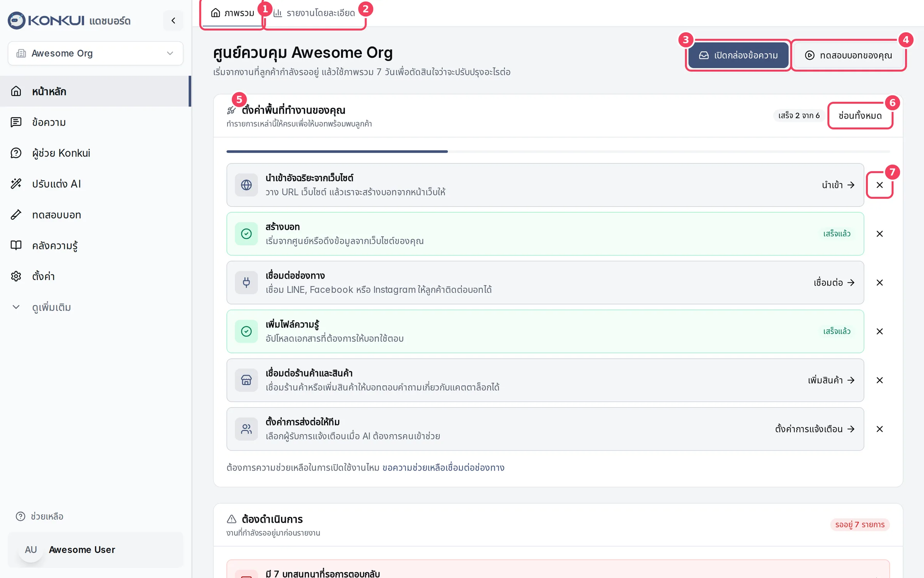Click the setup progress bar
Image resolution: width=924 pixels, height=578 pixels.
click(x=558, y=151)
